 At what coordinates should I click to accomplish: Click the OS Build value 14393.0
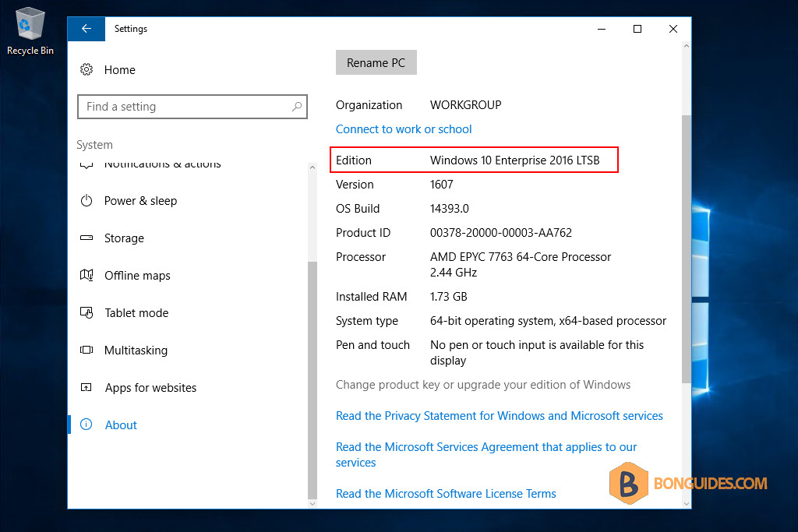click(x=450, y=209)
